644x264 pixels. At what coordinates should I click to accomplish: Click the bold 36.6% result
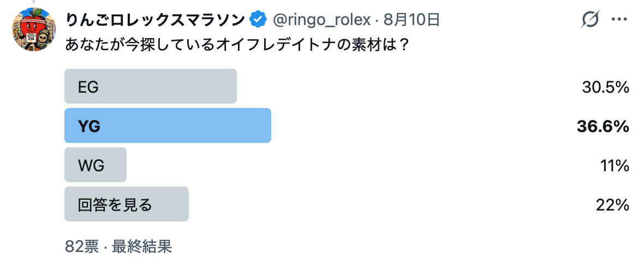(x=603, y=127)
